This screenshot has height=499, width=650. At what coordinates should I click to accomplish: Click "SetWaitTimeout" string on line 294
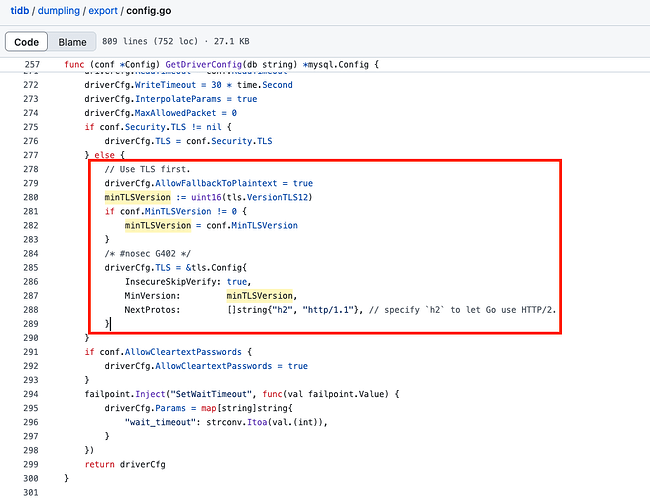211,394
